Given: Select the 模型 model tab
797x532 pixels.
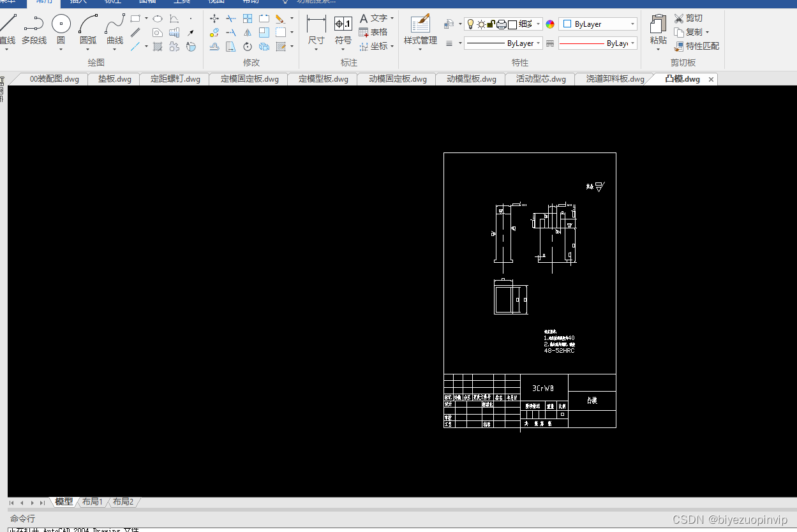Looking at the screenshot, I should pyautogui.click(x=64, y=502).
